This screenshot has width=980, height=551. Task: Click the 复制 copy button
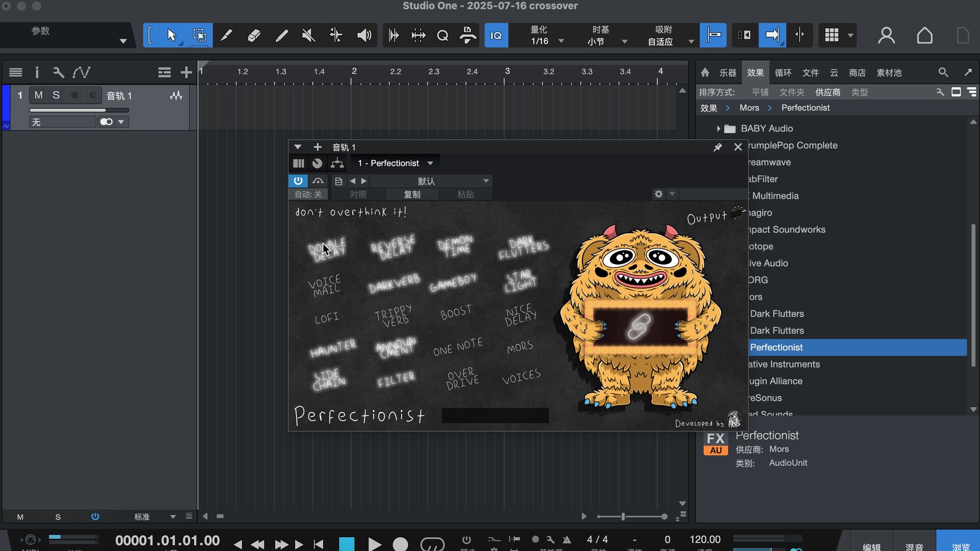412,194
